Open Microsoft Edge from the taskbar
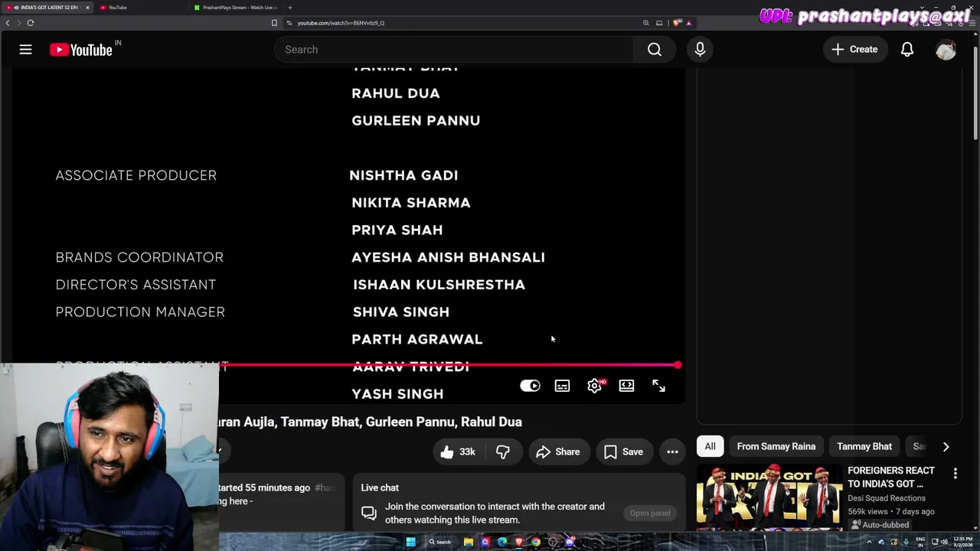This screenshot has width=980, height=551. coord(502,542)
